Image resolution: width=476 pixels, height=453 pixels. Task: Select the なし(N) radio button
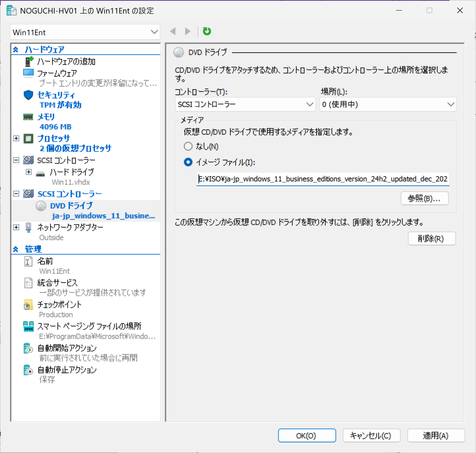tap(188, 146)
